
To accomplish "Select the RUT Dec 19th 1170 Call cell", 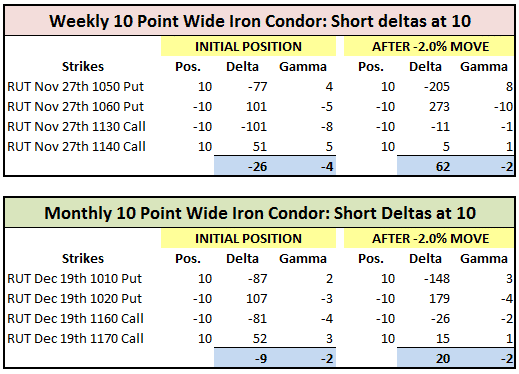I will point(75,339).
